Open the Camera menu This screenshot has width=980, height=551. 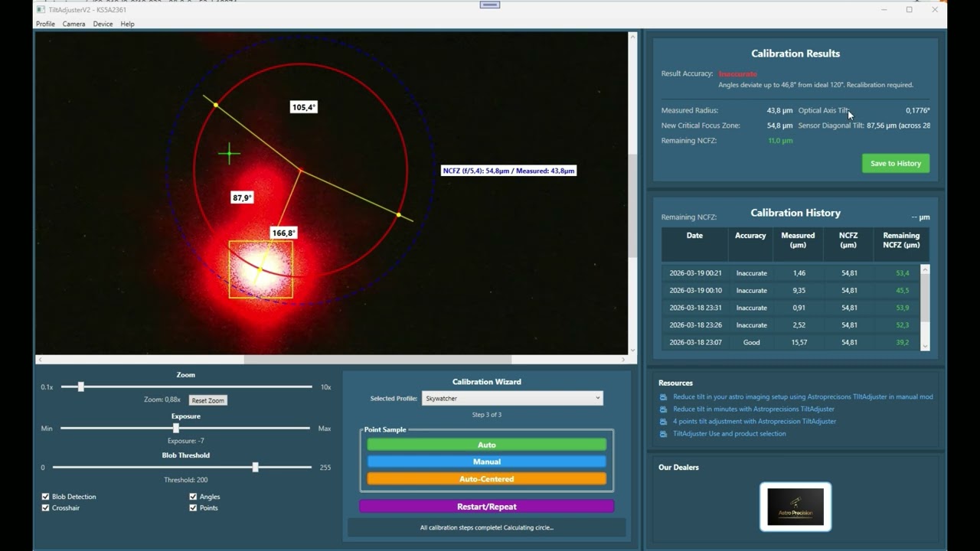tap(73, 24)
